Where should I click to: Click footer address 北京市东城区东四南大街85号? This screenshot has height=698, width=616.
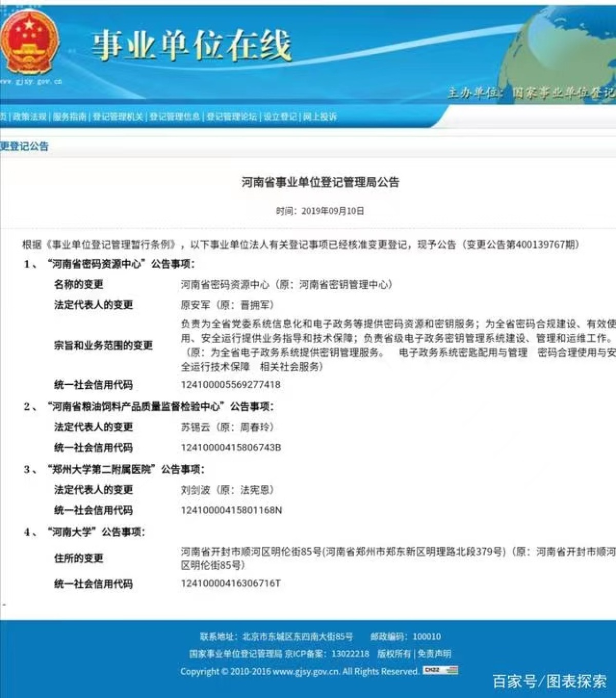[298, 636]
